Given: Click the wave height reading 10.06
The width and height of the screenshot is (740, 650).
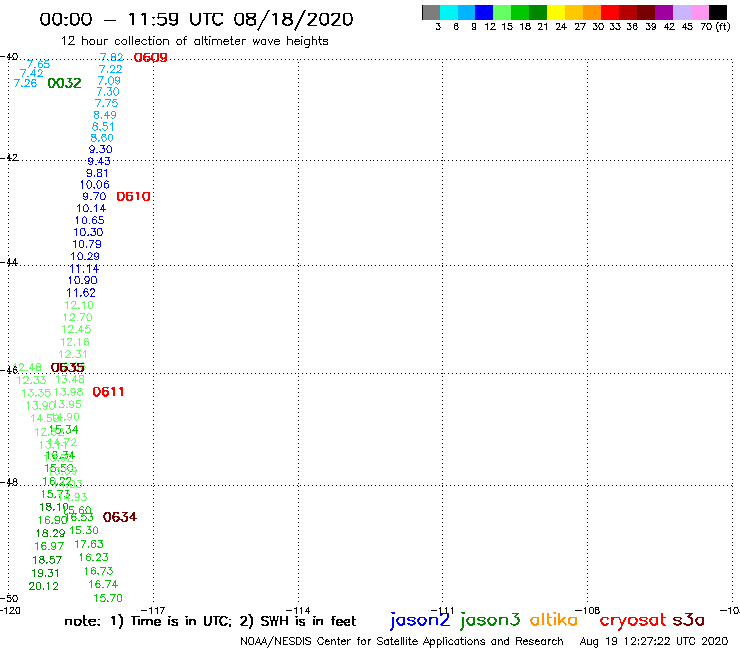Looking at the screenshot, I should click(x=94, y=185).
